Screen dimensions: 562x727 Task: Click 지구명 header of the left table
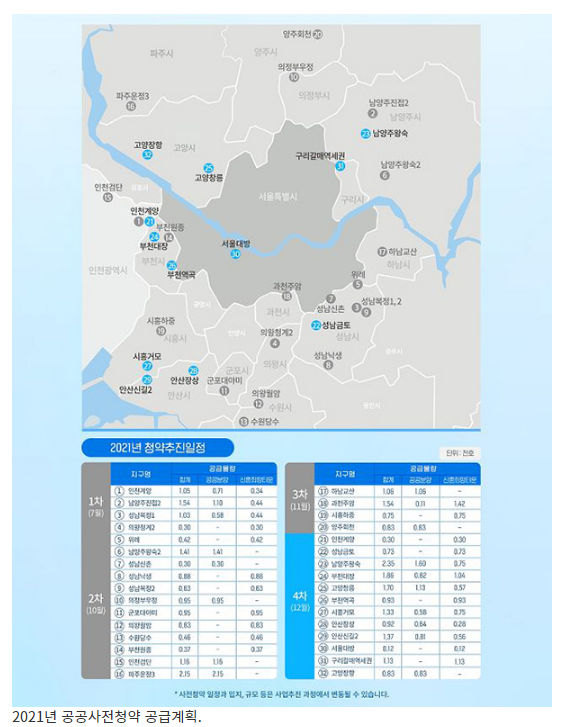point(141,474)
